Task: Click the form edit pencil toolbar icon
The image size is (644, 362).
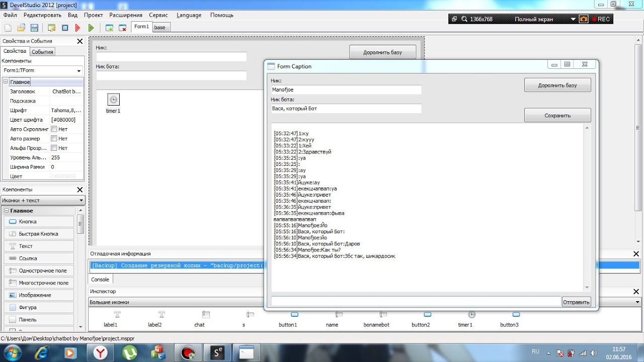Action: (51, 28)
